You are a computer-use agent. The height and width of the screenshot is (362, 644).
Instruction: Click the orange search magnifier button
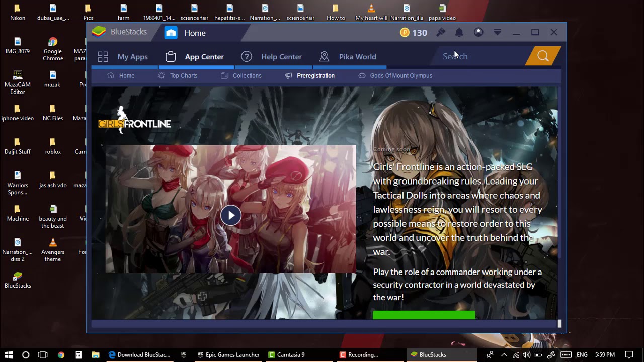[543, 56]
